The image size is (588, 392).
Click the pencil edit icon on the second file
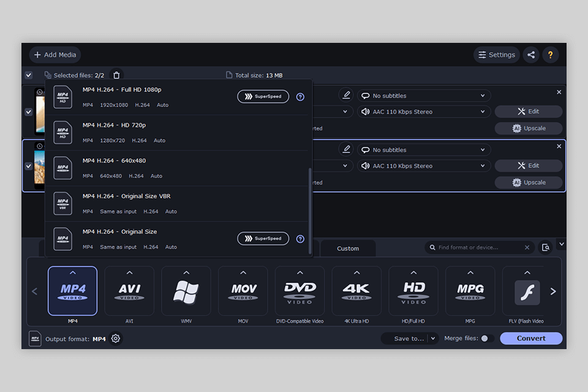click(x=346, y=149)
